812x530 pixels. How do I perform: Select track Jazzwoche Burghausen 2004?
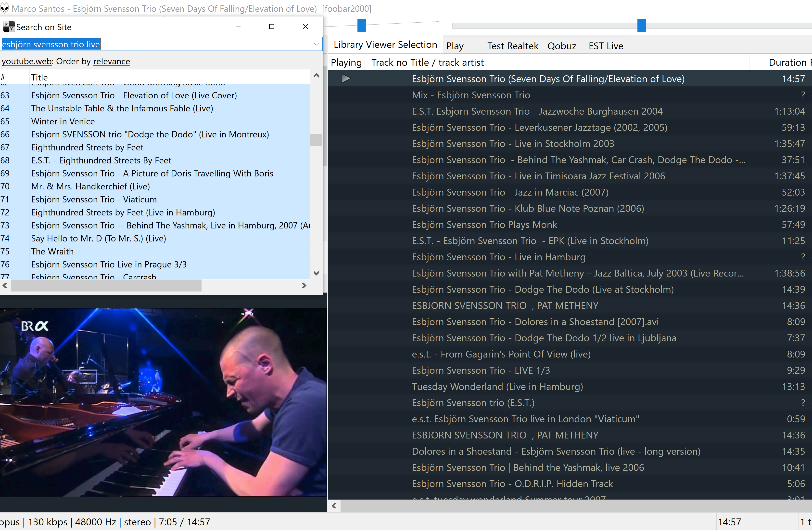tap(570, 111)
